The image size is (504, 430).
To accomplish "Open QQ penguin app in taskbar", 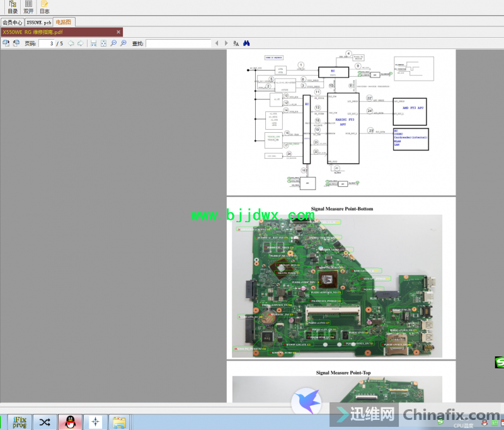I will (70, 422).
